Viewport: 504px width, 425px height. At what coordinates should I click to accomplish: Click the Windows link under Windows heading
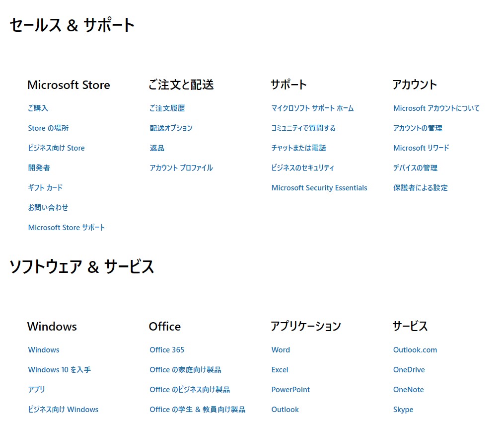point(44,350)
